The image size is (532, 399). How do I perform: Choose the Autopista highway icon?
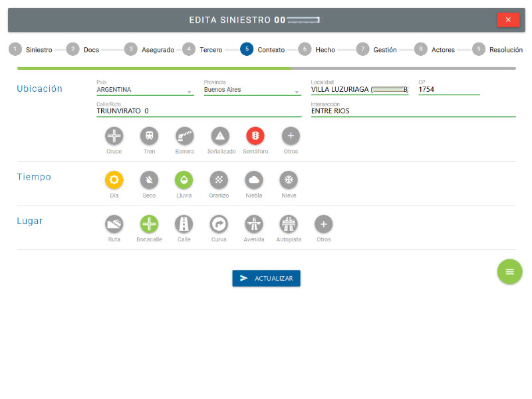(x=289, y=224)
